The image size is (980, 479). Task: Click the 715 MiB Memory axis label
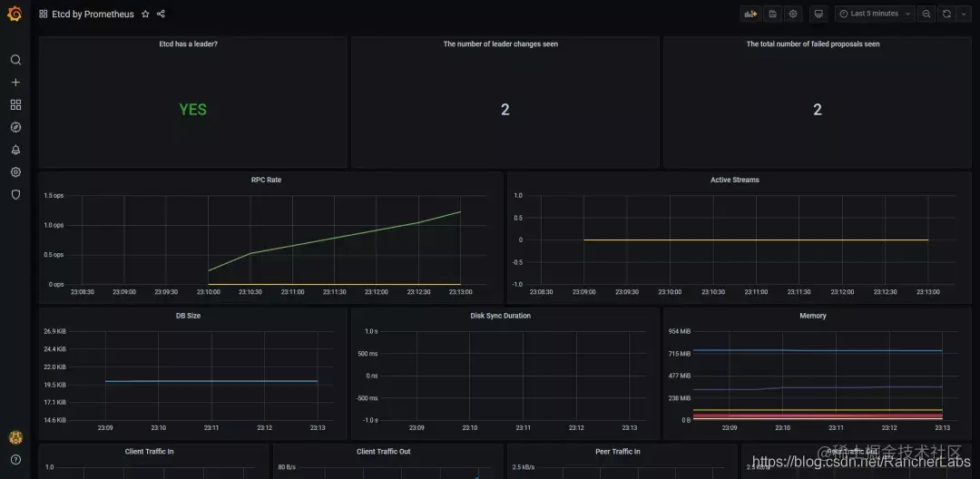(680, 354)
